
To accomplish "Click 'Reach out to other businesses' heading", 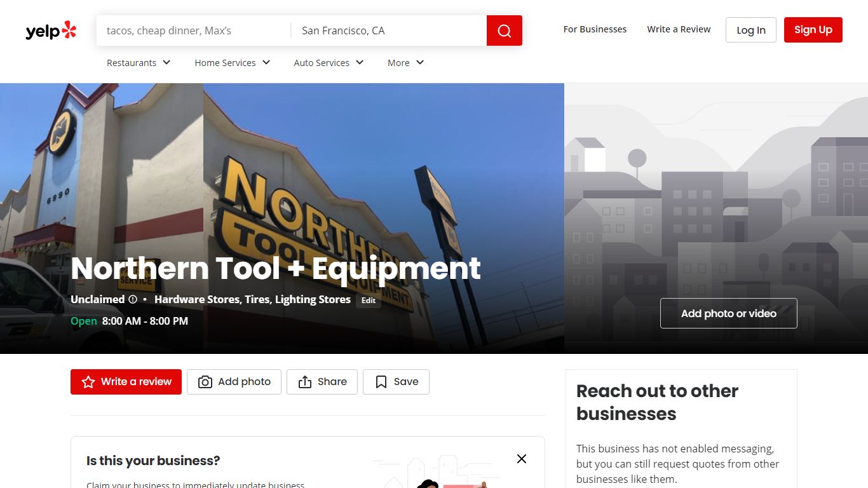I will pyautogui.click(x=657, y=402).
